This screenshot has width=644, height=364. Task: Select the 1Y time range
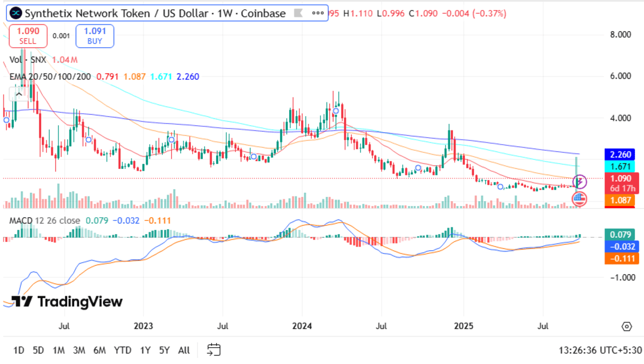(x=145, y=350)
